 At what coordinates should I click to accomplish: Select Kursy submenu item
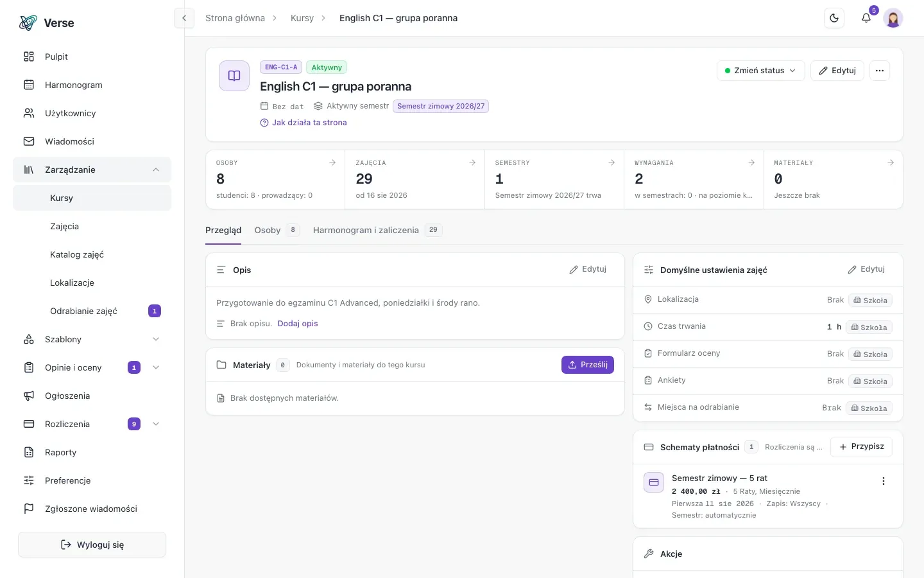[x=92, y=198]
